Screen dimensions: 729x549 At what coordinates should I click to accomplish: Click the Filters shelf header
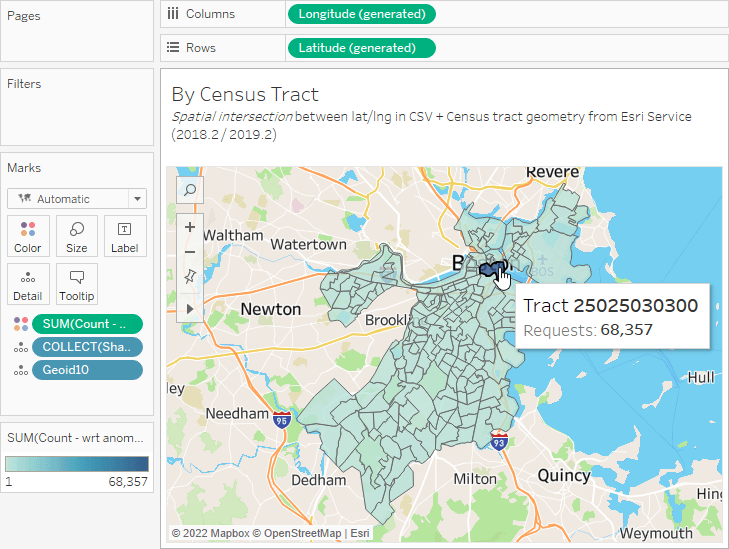click(24, 84)
